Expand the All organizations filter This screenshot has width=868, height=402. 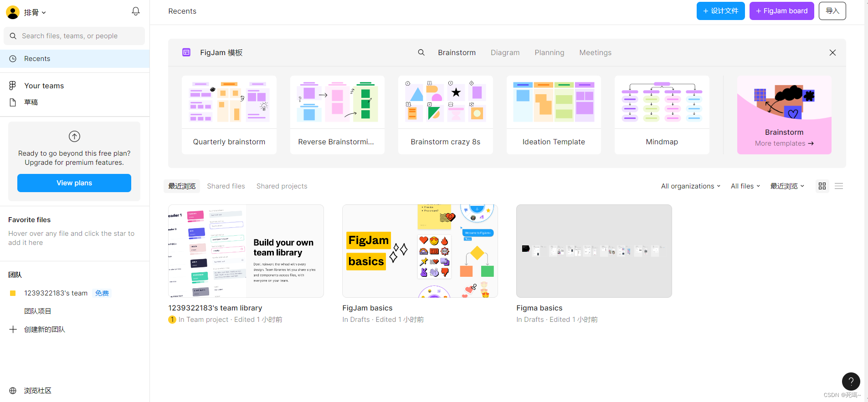(691, 186)
